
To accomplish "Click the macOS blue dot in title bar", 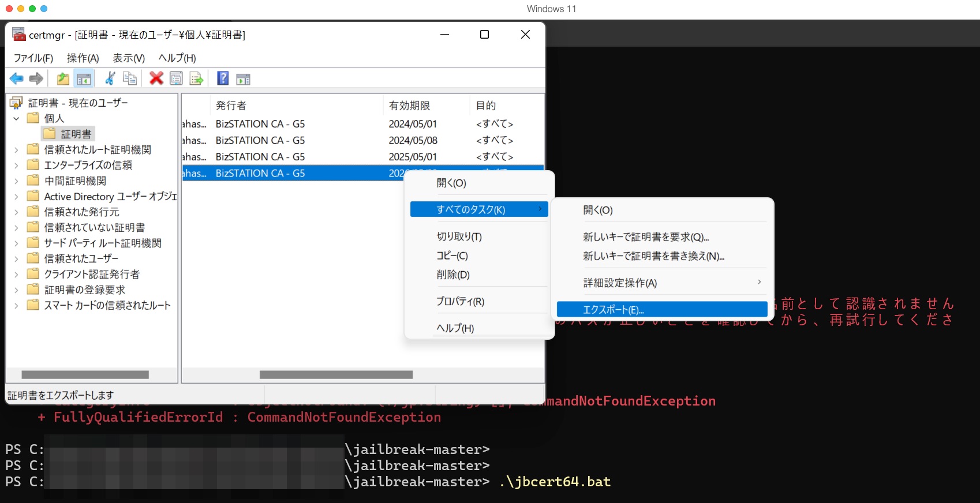I will point(44,9).
